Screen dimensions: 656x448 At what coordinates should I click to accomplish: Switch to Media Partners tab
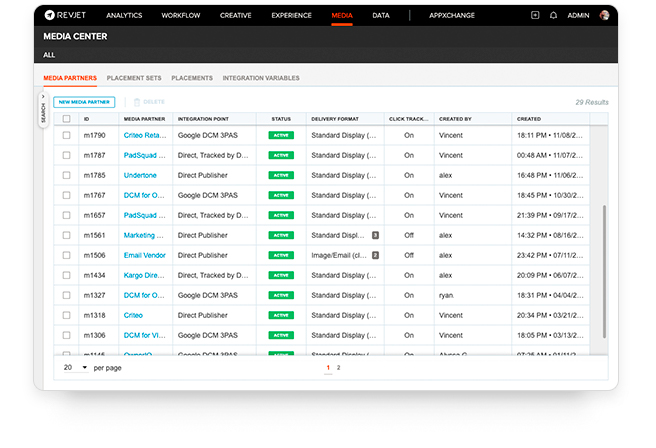tap(70, 78)
